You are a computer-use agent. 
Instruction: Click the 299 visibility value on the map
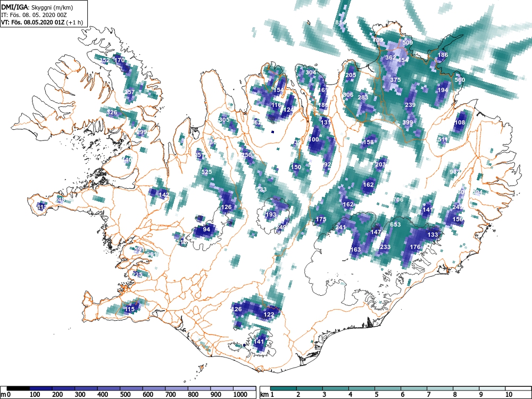pyautogui.click(x=142, y=132)
